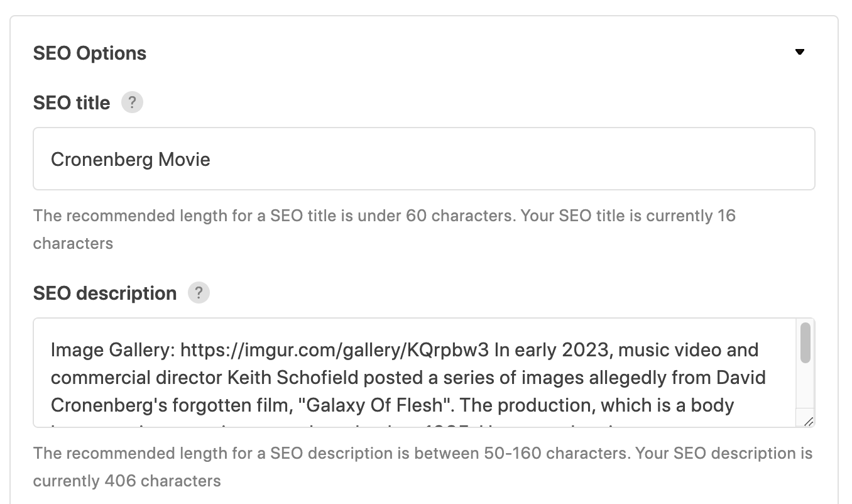The height and width of the screenshot is (504, 852).
Task: Click the SEO Options section heading
Action: 90,53
